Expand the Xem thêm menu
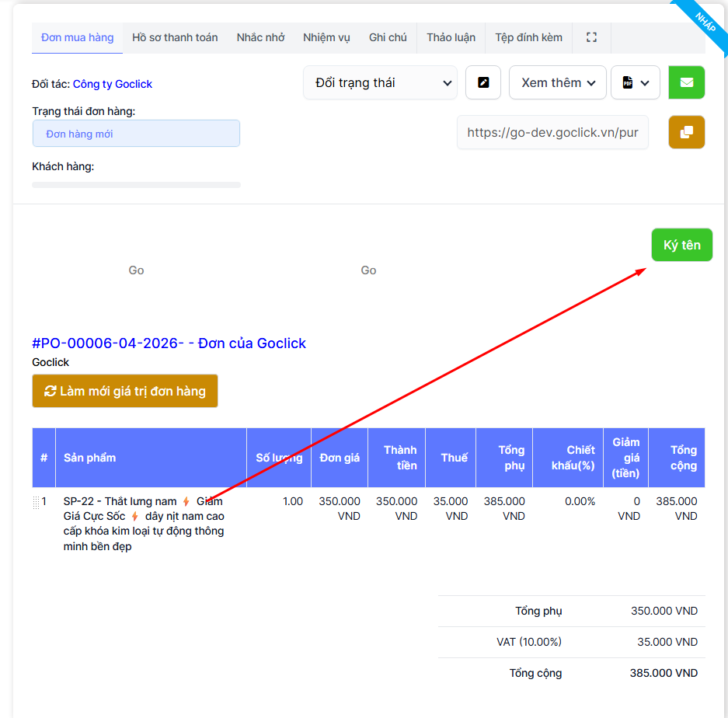The width and height of the screenshot is (728, 718). 557,82
